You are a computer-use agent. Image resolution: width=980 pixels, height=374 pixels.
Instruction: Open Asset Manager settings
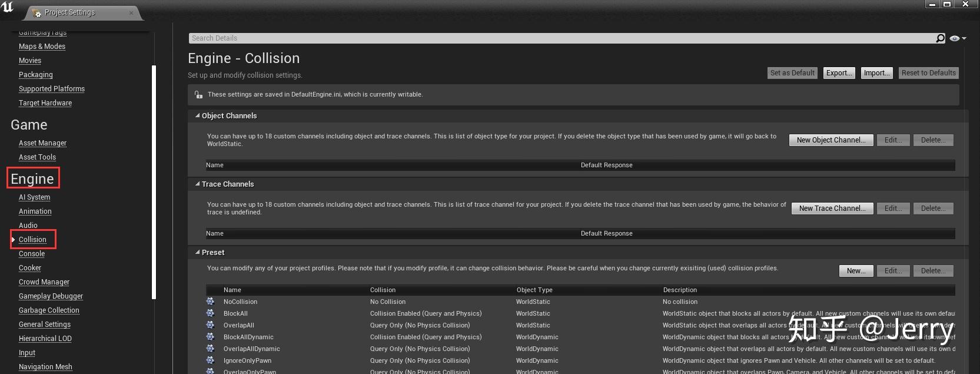42,143
